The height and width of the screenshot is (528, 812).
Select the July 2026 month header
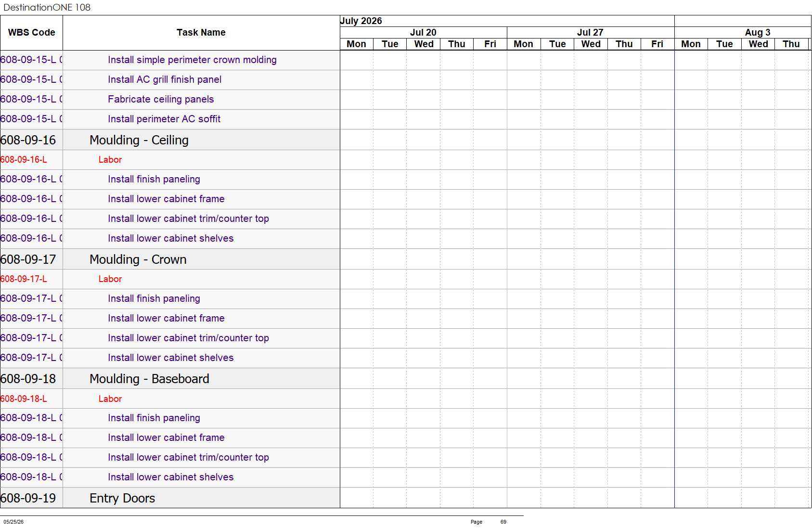[x=361, y=21]
